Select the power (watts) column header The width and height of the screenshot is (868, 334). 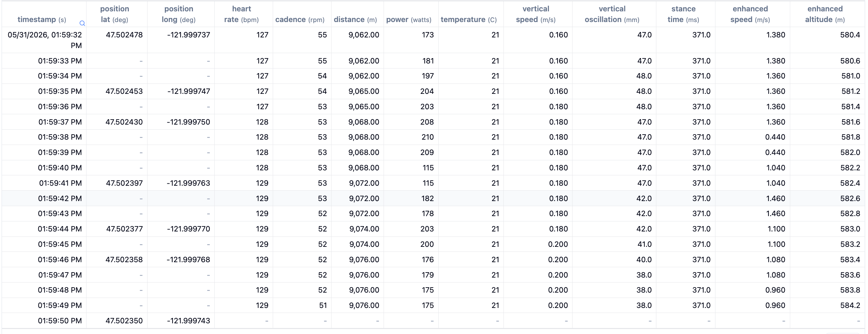pyautogui.click(x=409, y=20)
